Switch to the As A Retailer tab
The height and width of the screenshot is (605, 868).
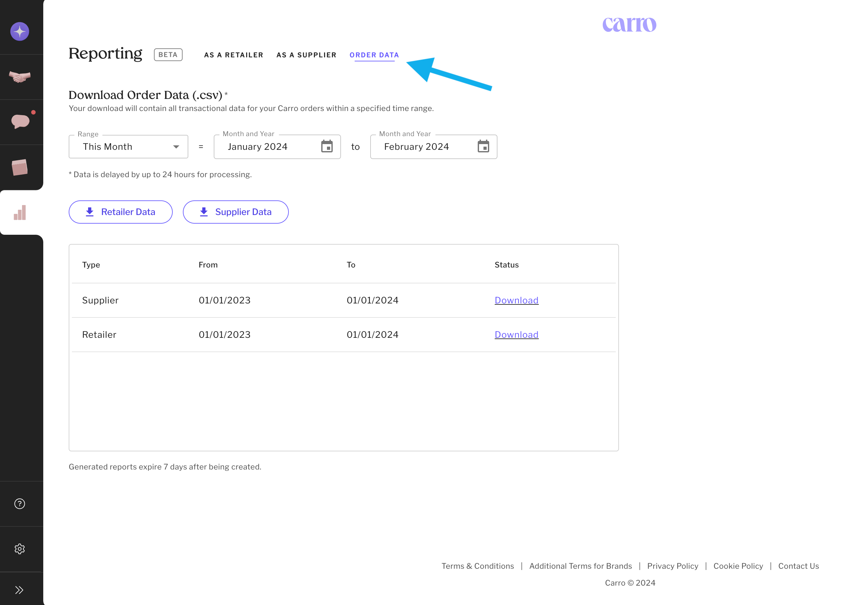click(x=233, y=55)
